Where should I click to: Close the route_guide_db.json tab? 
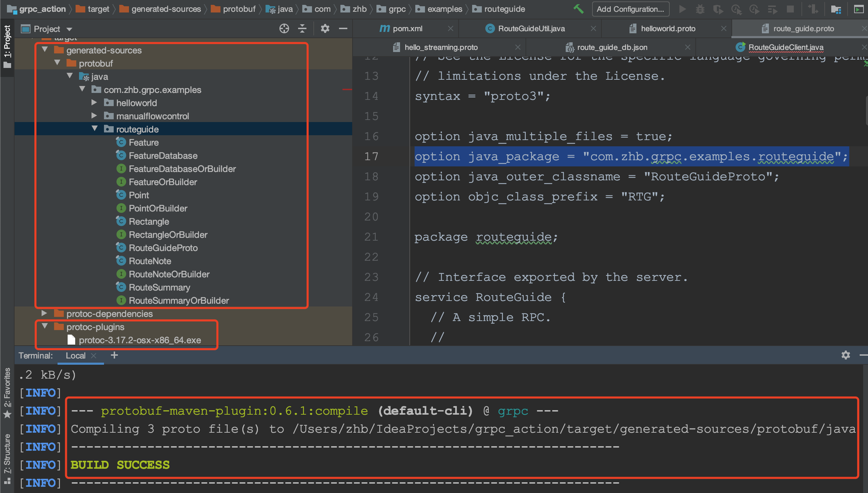point(688,47)
